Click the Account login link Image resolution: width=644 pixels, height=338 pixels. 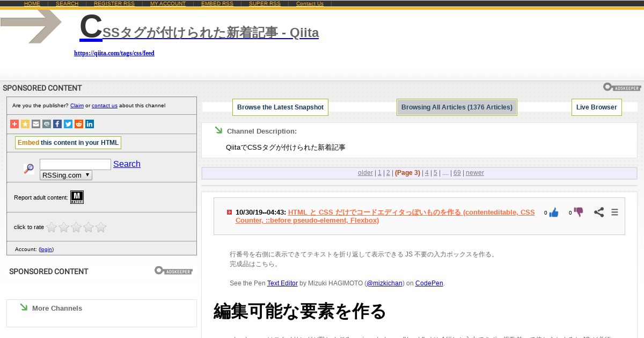pos(46,249)
